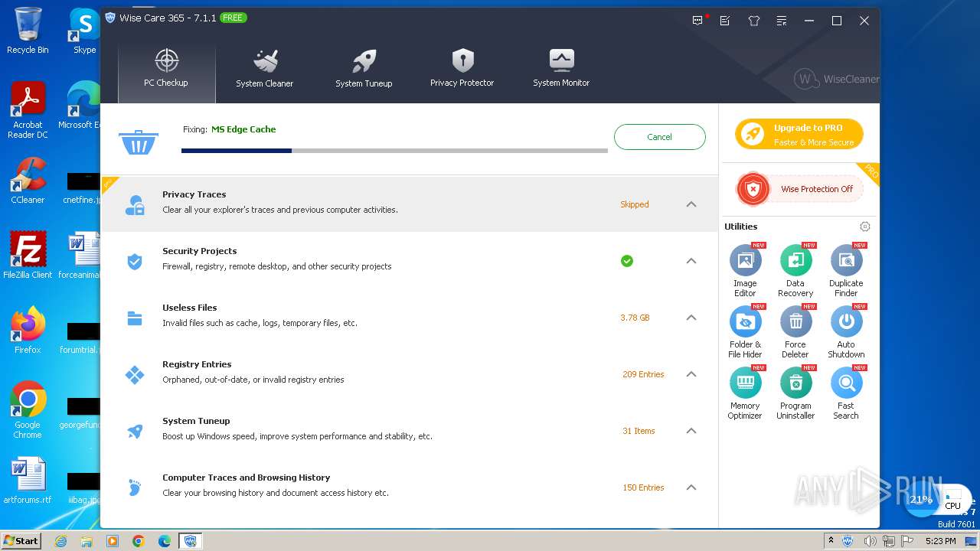Screen dimensions: 980x551
Task: Launch the Force Deleter utility
Action: pyautogui.click(x=795, y=331)
